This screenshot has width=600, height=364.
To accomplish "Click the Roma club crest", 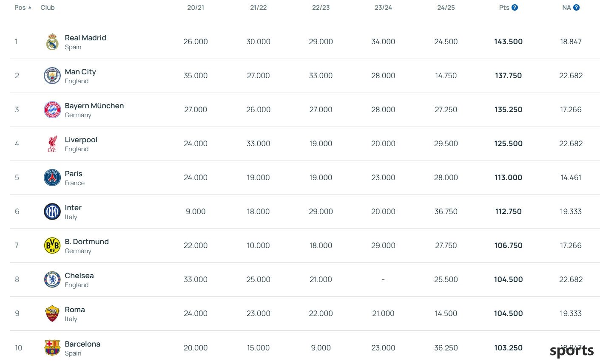I will [52, 313].
